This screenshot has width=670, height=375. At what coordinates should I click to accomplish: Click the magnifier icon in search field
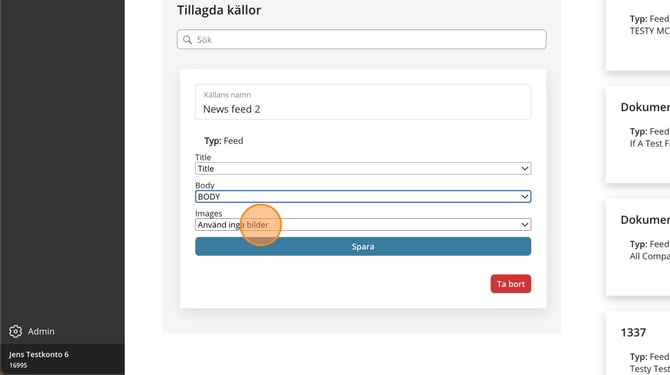tap(187, 40)
